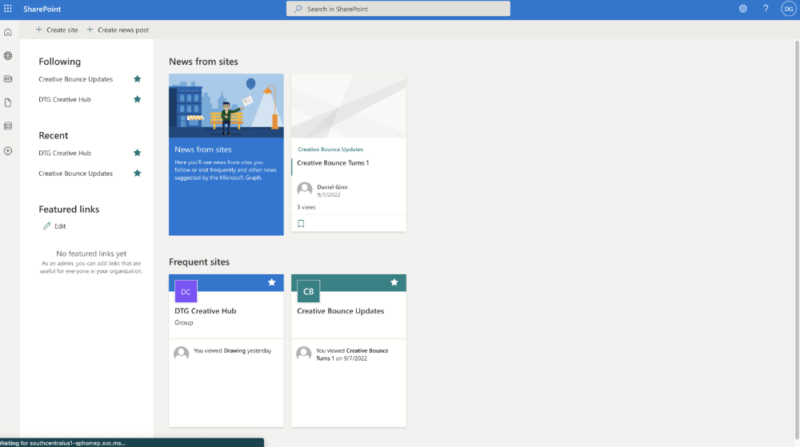Click You viewed Creative Bounce Turns 1 activity

point(352,355)
